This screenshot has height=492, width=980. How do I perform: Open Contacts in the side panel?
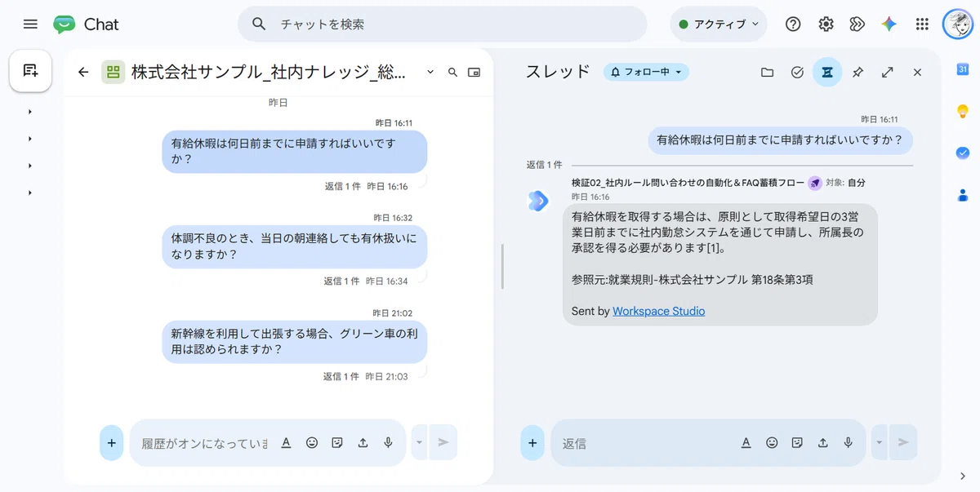tap(962, 195)
